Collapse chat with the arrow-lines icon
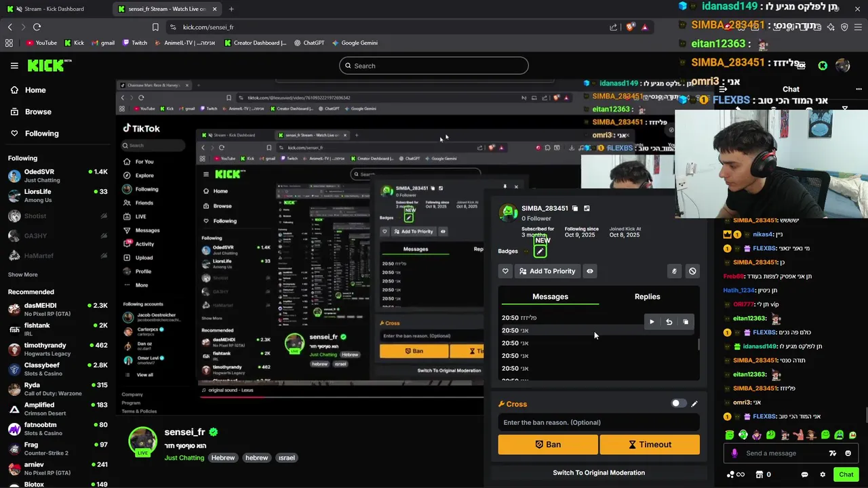868x488 pixels. click(723, 89)
